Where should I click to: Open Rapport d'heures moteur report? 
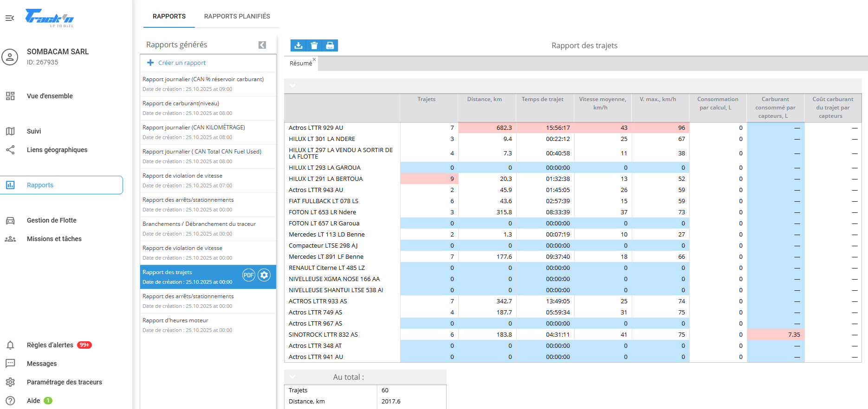175,320
